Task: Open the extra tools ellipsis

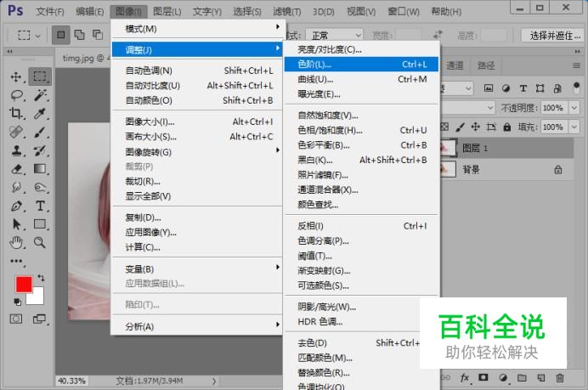Action: (x=16, y=261)
